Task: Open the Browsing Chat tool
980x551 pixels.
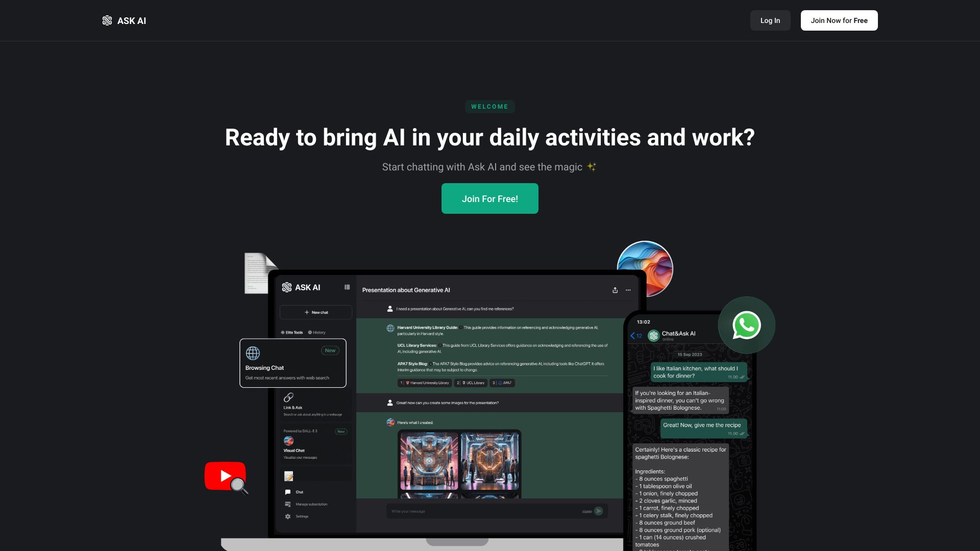Action: point(293,363)
